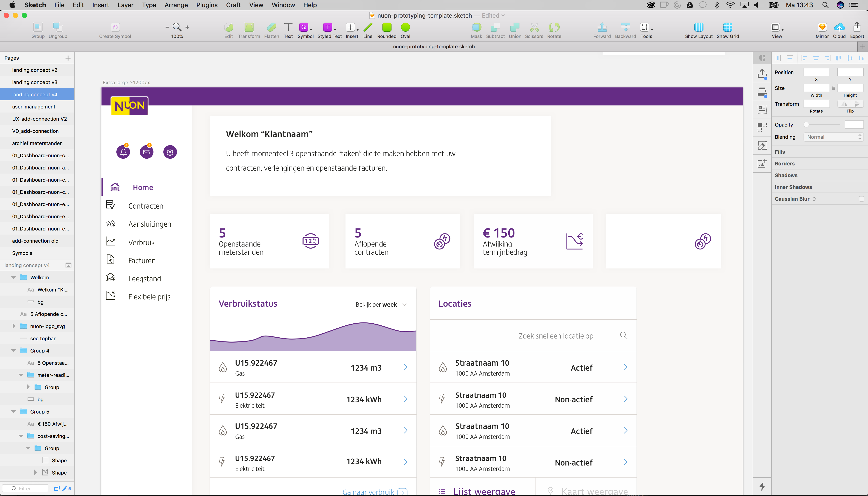
Task: Click the macOS Spotlight search icon
Action: 825,5
